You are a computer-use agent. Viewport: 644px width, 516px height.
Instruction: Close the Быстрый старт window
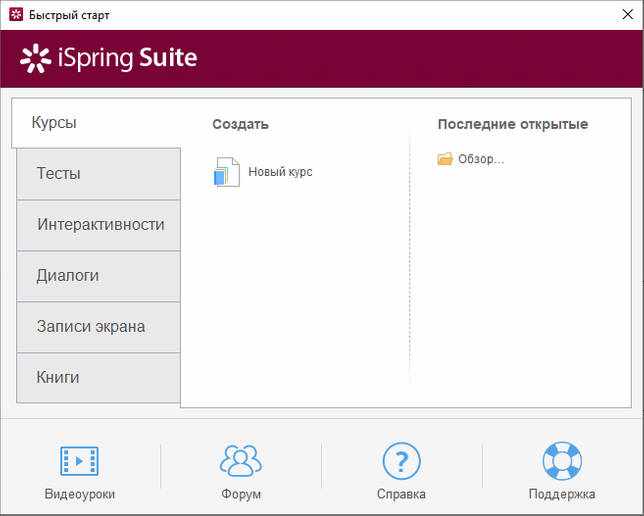click(628, 14)
